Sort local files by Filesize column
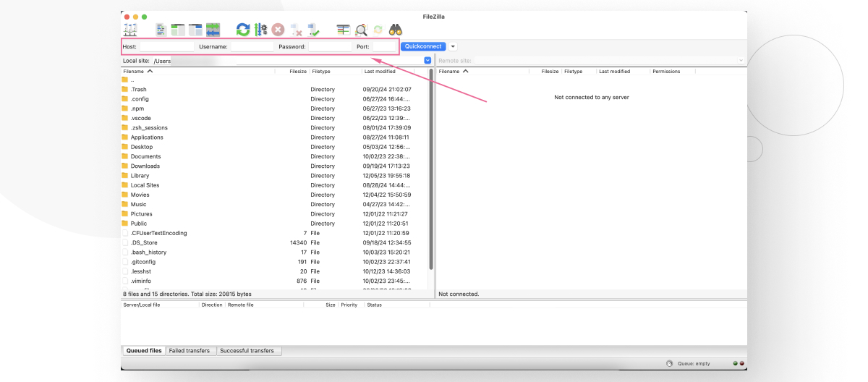 click(292, 72)
